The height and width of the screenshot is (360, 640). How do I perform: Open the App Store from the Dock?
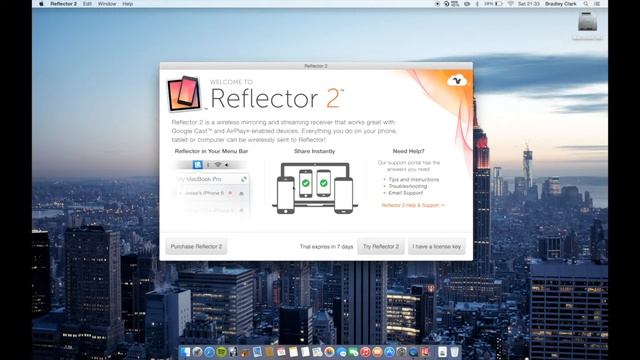(389, 352)
